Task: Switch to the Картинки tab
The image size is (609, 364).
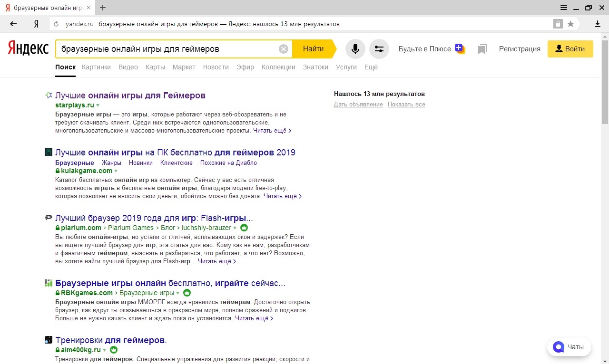Action: [x=96, y=67]
